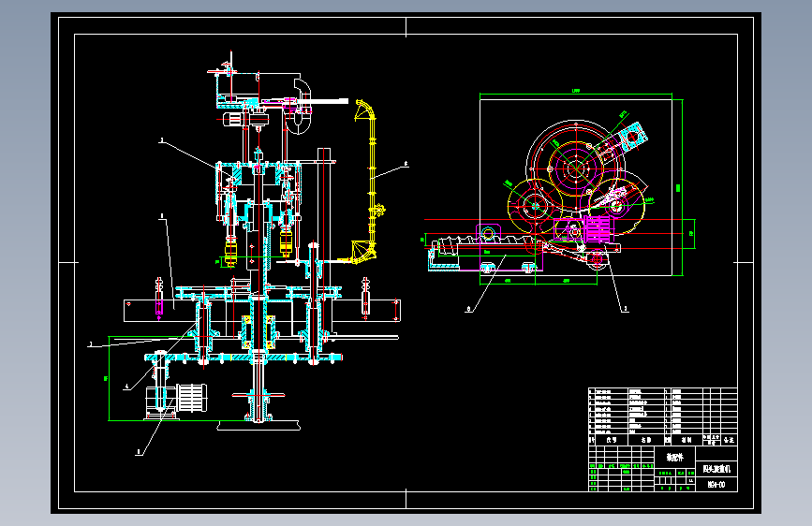Click the 名称 column header in the parts list
The image size is (812, 526).
(x=646, y=440)
